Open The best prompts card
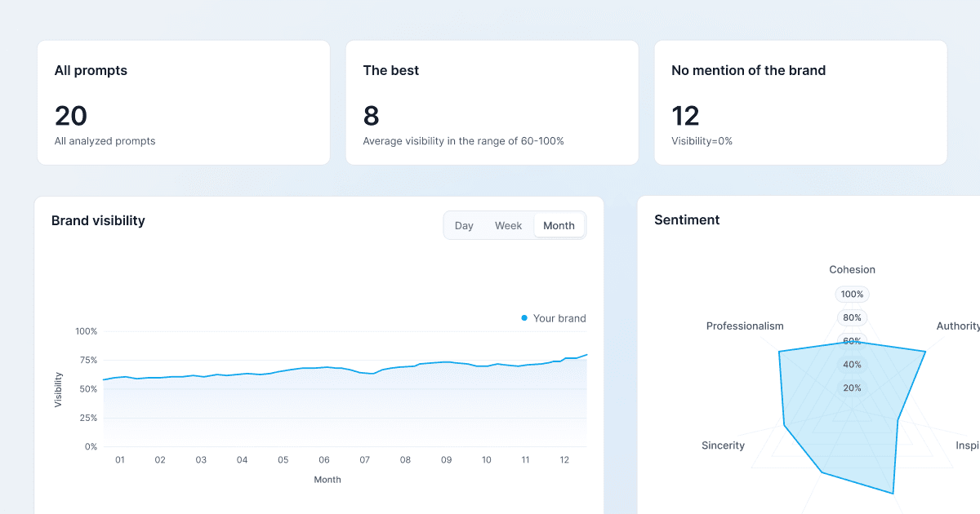This screenshot has height=514, width=980. (x=492, y=103)
